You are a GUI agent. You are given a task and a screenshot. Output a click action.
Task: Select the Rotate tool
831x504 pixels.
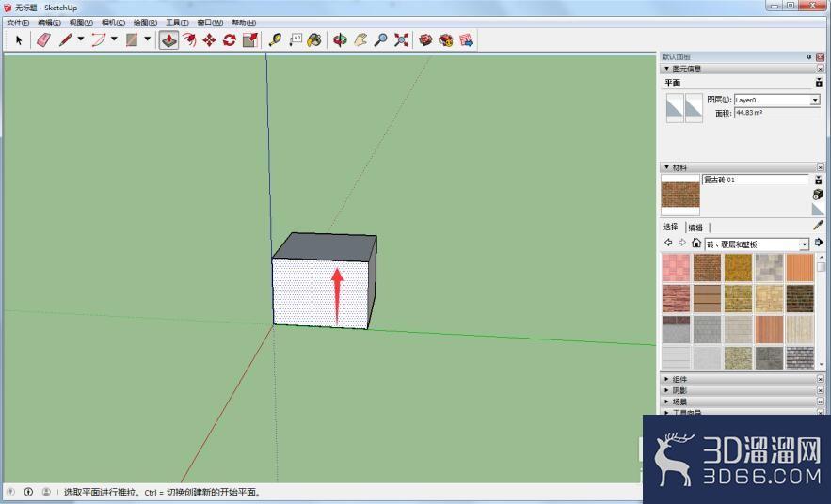click(x=230, y=40)
